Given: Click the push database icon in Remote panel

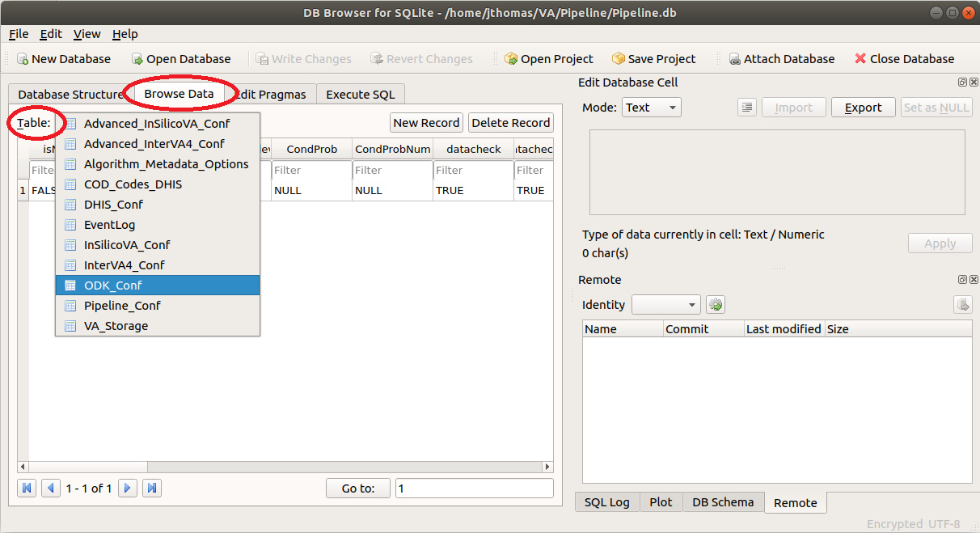Looking at the screenshot, I should tap(963, 305).
